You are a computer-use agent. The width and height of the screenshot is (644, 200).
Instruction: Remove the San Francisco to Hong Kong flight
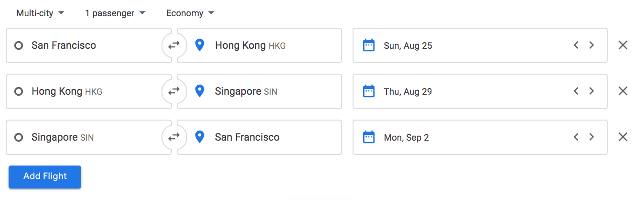(623, 45)
